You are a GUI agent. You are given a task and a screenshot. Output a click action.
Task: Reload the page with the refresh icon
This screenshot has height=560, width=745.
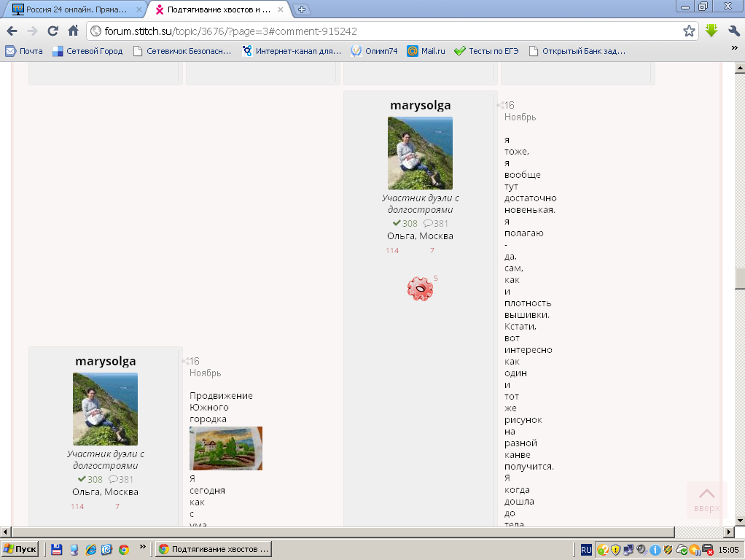52,31
